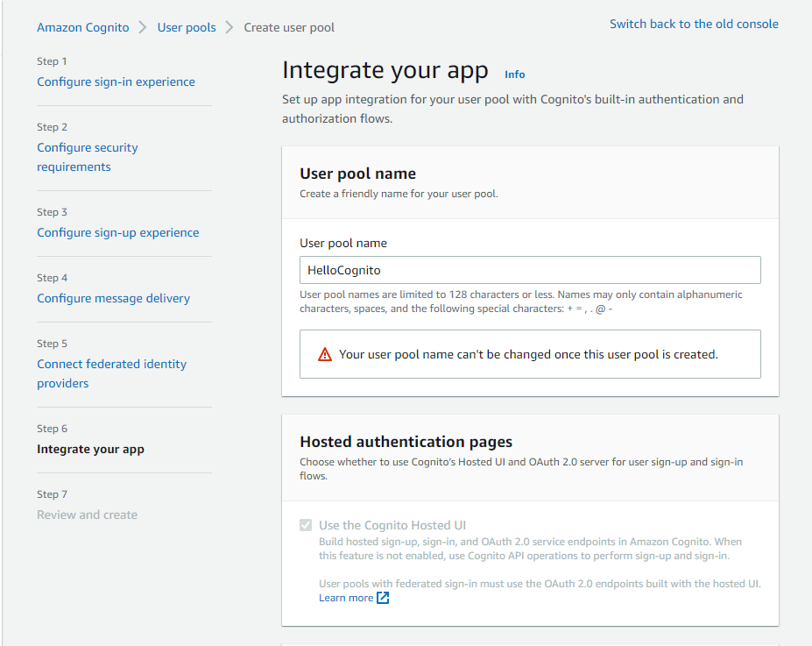
Task: Go to Step 1 Configure sign-in experience
Action: click(x=116, y=82)
